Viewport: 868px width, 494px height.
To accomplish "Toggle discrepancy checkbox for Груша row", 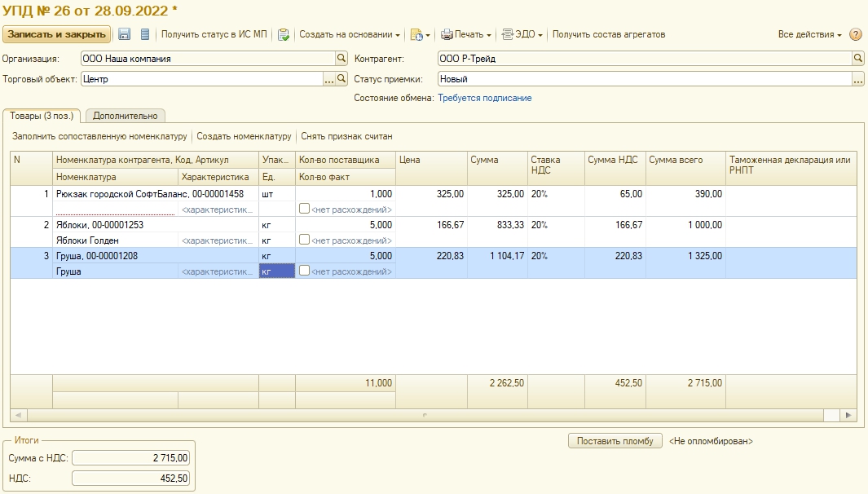I will coord(304,271).
